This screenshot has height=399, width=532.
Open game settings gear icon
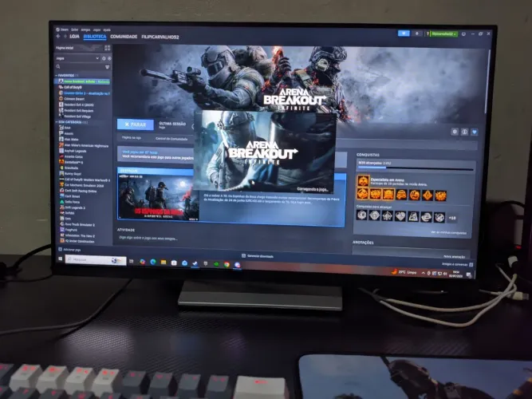click(455, 132)
